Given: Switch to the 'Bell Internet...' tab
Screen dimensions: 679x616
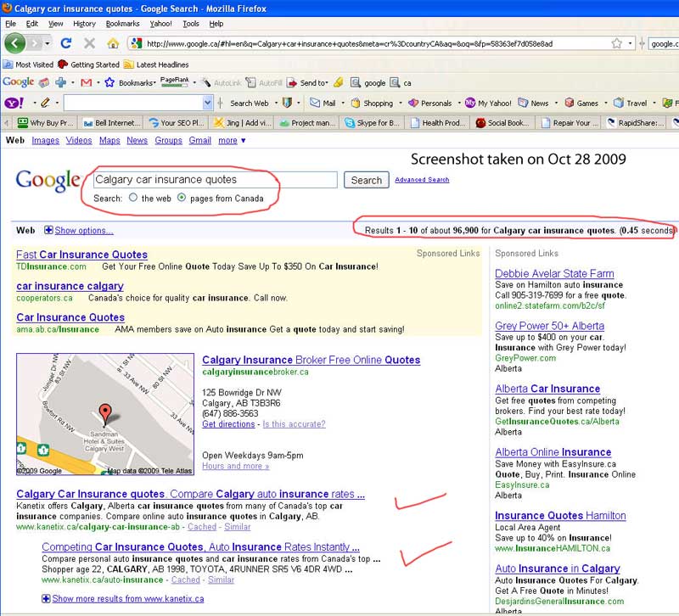Looking at the screenshot, I should pos(111,123).
